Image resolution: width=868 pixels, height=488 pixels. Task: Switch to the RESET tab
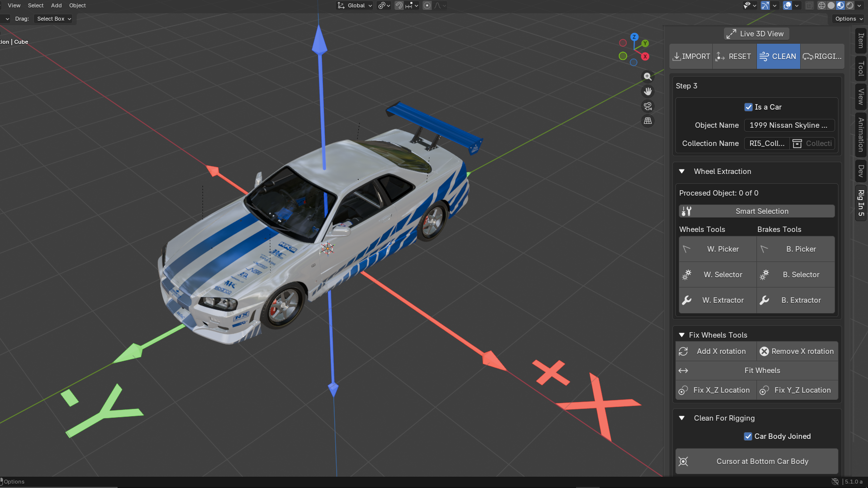[x=735, y=57]
